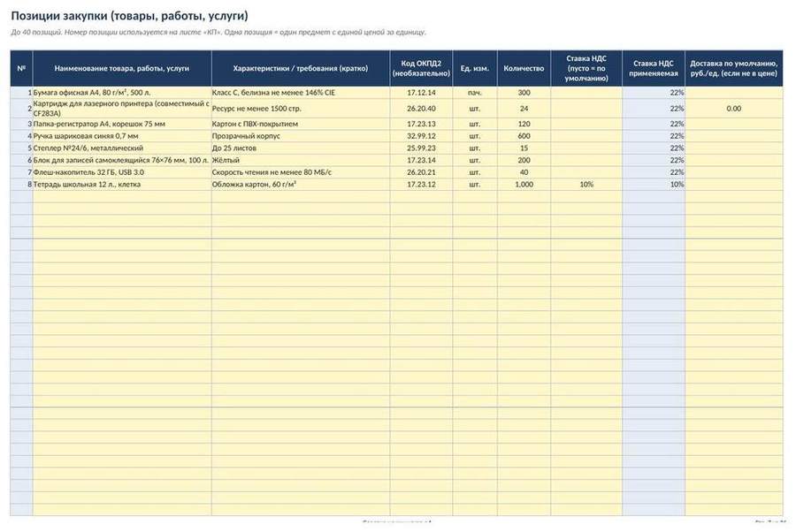Select the 'Количество' column header
The width and height of the screenshot is (796, 532).
pos(524,68)
